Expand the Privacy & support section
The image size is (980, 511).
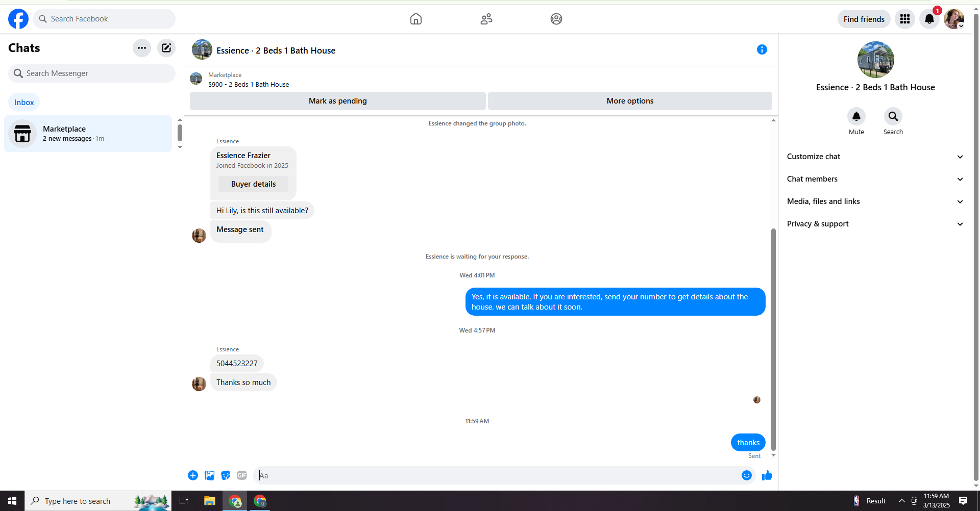[x=875, y=224]
